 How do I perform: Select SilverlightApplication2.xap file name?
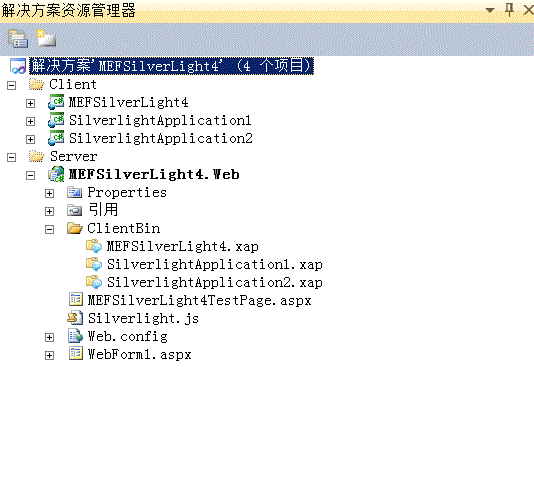pyautogui.click(x=215, y=283)
